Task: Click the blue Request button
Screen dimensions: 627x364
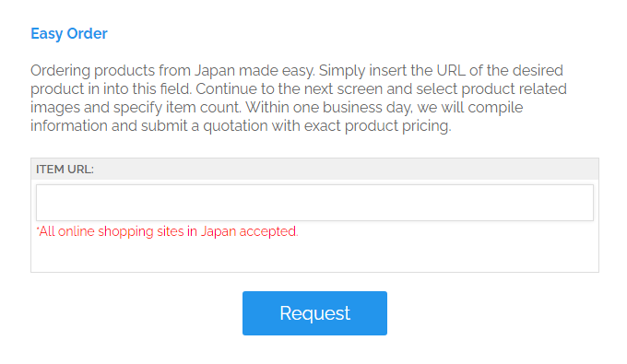Action: pyautogui.click(x=314, y=313)
